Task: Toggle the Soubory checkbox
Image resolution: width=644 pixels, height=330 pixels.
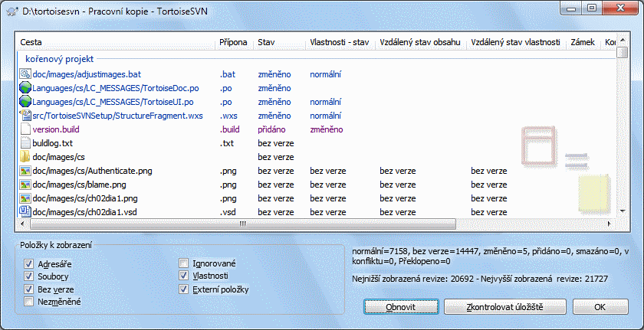Action: tap(29, 276)
